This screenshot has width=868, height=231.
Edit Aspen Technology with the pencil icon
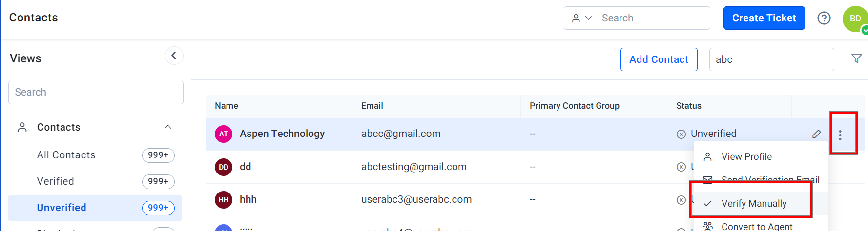point(816,134)
